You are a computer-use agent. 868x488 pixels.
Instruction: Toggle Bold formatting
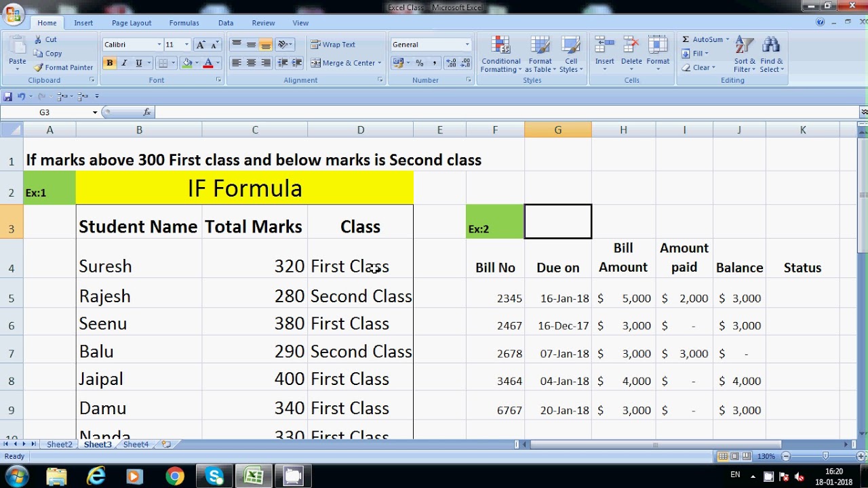[110, 63]
